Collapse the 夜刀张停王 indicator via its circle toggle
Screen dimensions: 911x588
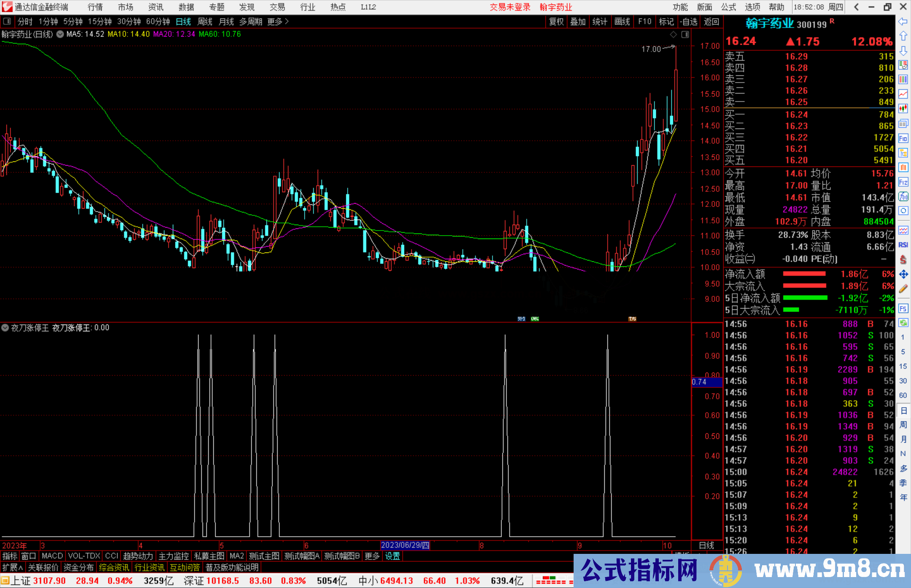[5, 328]
